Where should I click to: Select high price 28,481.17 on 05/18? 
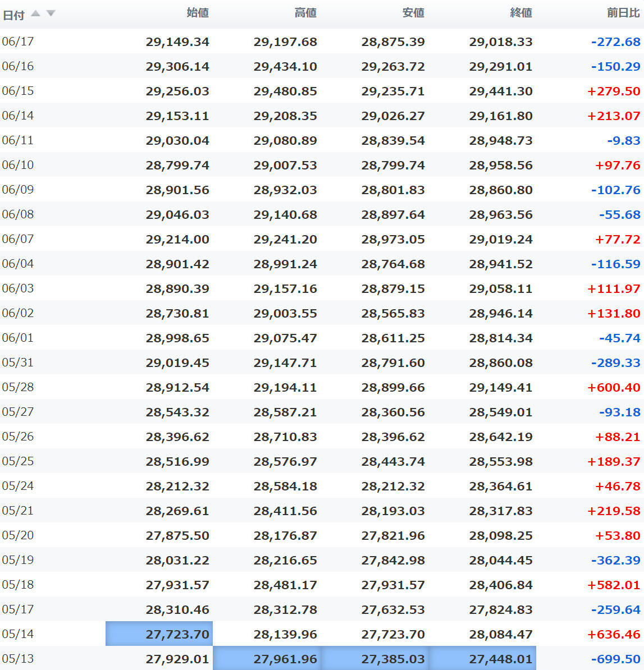pos(285,585)
